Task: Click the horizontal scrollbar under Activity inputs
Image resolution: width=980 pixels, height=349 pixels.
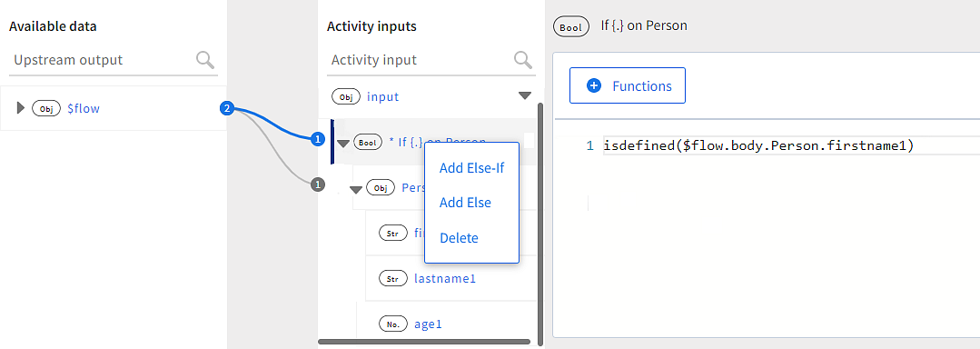Action: (424, 342)
